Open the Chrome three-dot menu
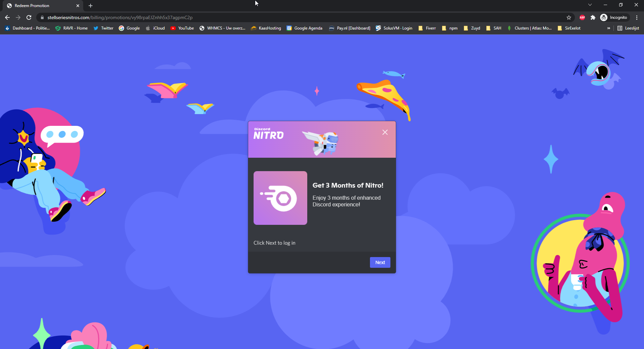This screenshot has width=644, height=349. (637, 17)
